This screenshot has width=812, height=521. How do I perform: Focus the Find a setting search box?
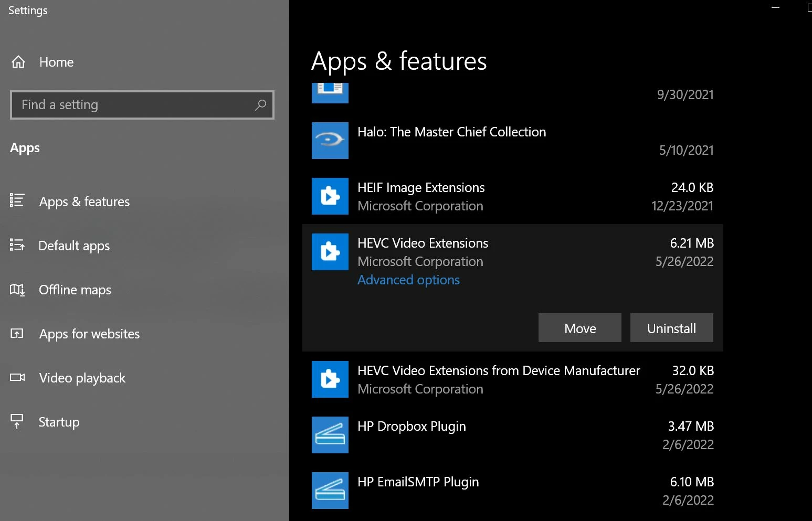tap(142, 105)
